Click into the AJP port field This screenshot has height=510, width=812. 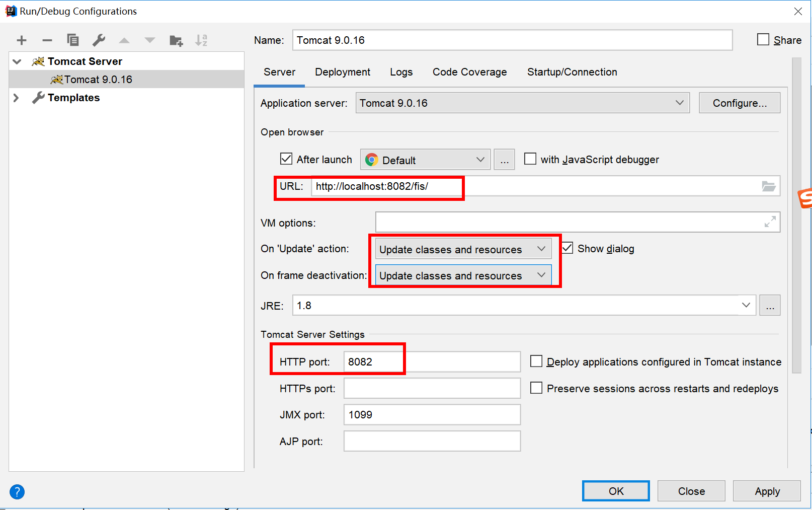(x=432, y=441)
